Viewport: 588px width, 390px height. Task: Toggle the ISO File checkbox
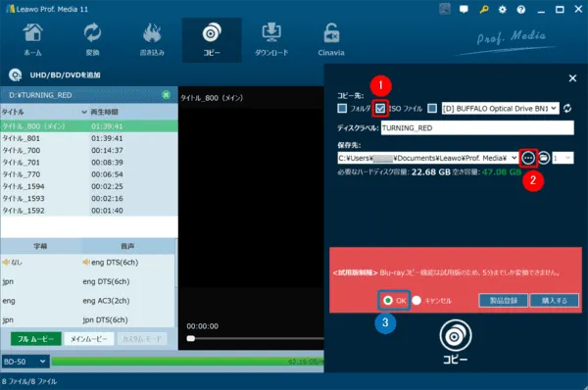point(380,109)
